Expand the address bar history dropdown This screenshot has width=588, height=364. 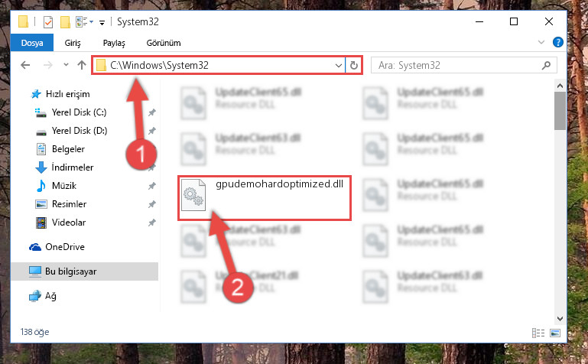click(338, 66)
